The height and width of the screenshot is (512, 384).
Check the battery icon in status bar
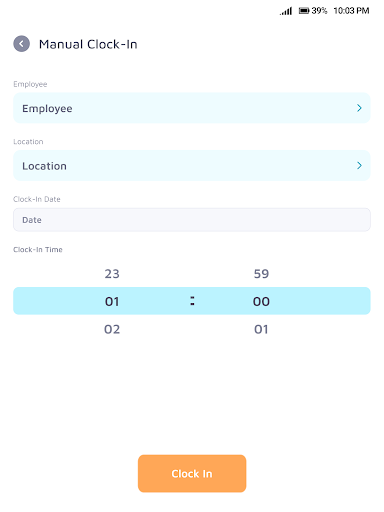304,11
